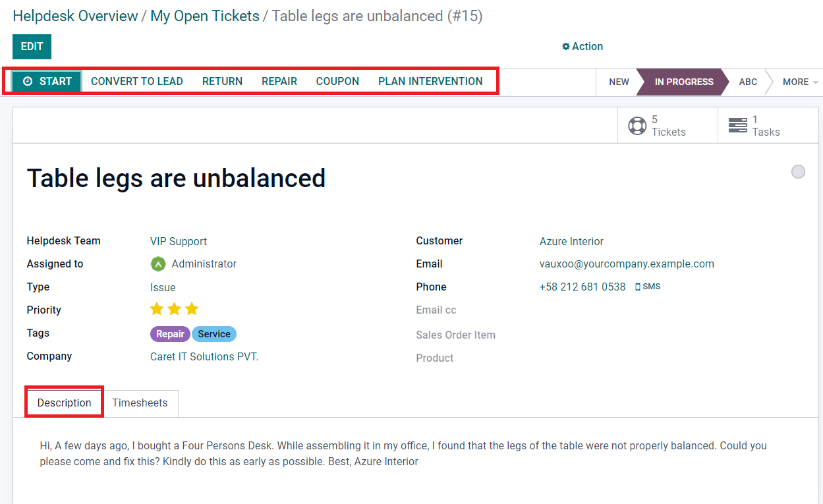
Task: Set priority to third star
Action: coord(192,309)
